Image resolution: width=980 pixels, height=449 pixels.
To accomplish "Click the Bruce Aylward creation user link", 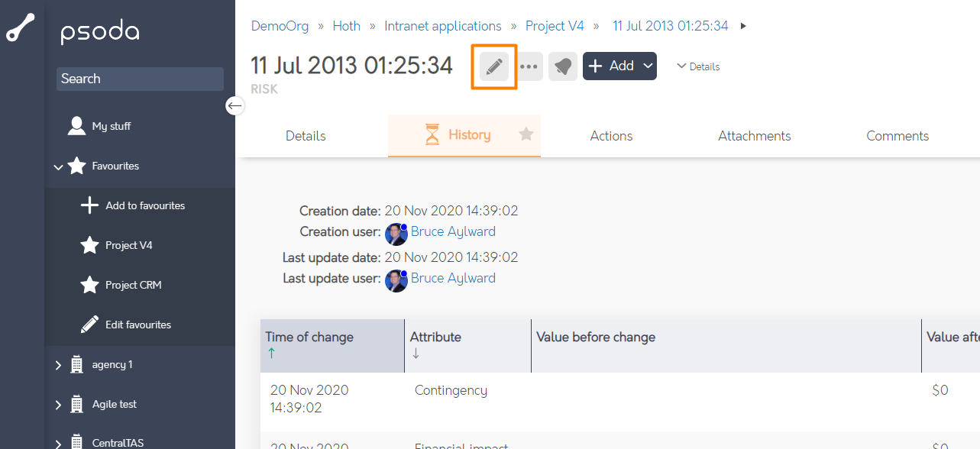I will point(453,231).
